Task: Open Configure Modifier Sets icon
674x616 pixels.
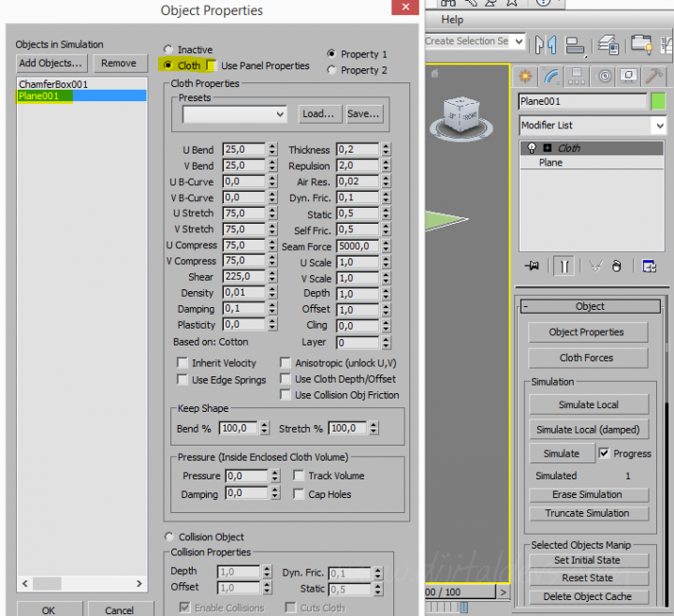Action: [x=649, y=266]
